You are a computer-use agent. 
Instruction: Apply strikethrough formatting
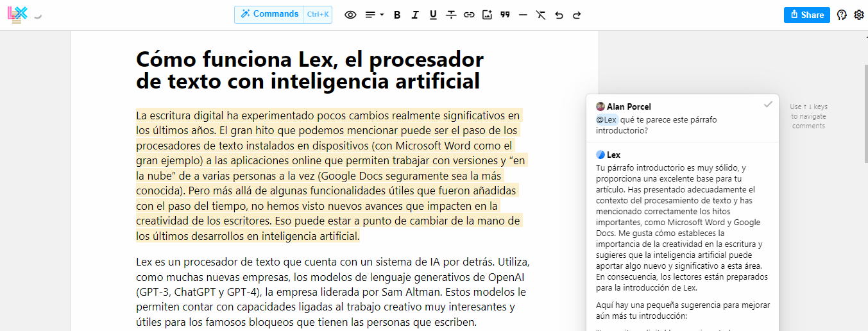[x=451, y=15]
